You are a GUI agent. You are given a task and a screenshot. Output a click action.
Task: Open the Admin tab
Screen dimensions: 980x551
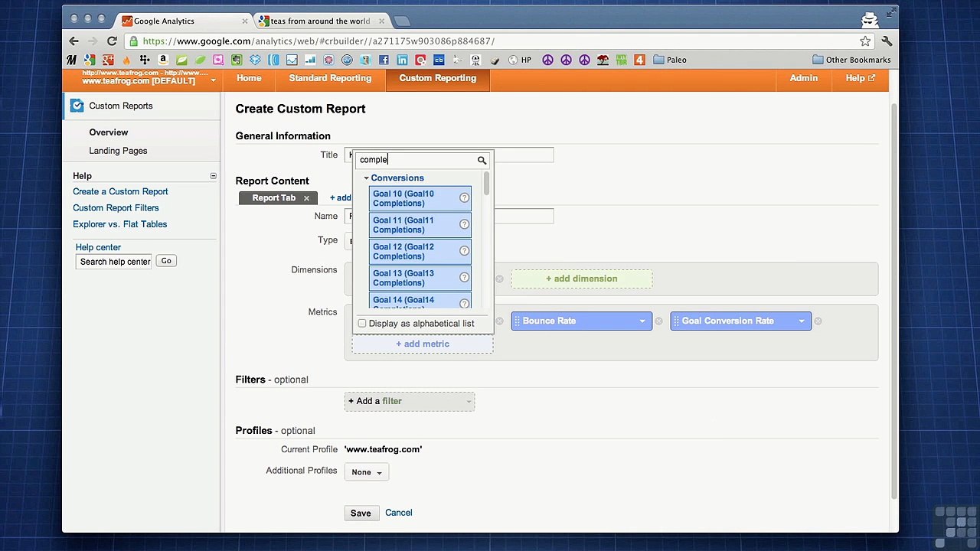(x=804, y=78)
